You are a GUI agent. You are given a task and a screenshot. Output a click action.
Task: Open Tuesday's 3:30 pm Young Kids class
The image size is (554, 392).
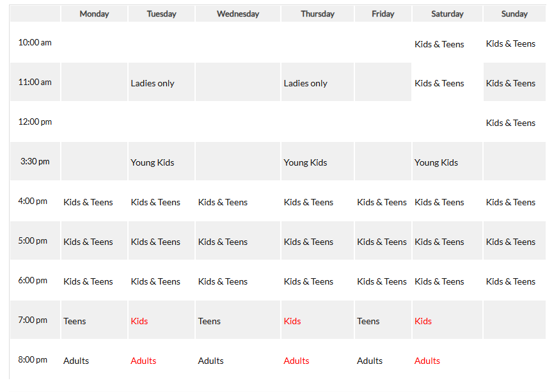(152, 162)
